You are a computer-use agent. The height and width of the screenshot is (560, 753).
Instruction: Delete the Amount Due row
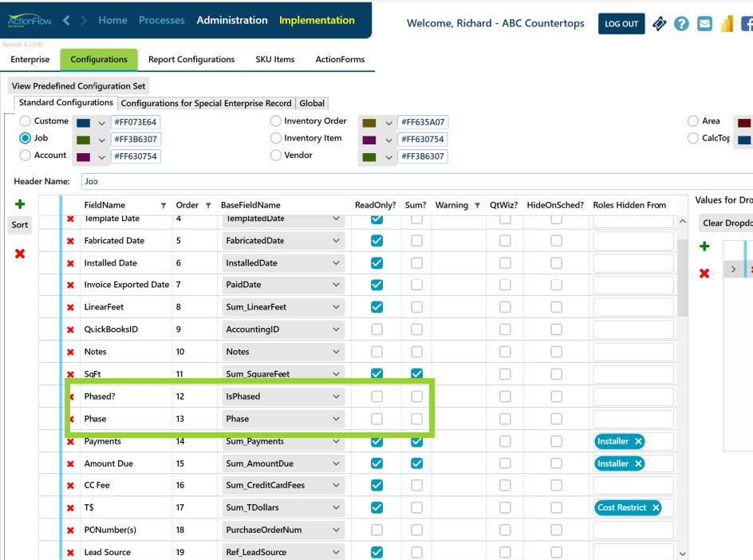(70, 464)
